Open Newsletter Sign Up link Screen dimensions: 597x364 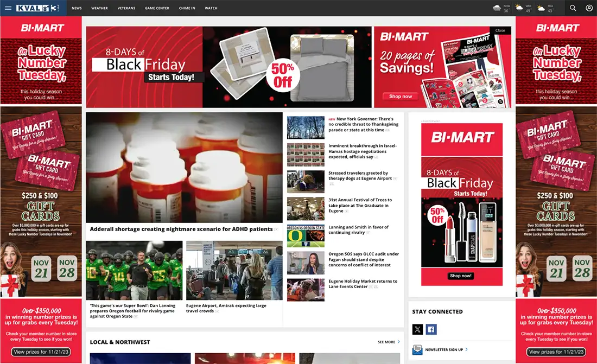pos(444,349)
